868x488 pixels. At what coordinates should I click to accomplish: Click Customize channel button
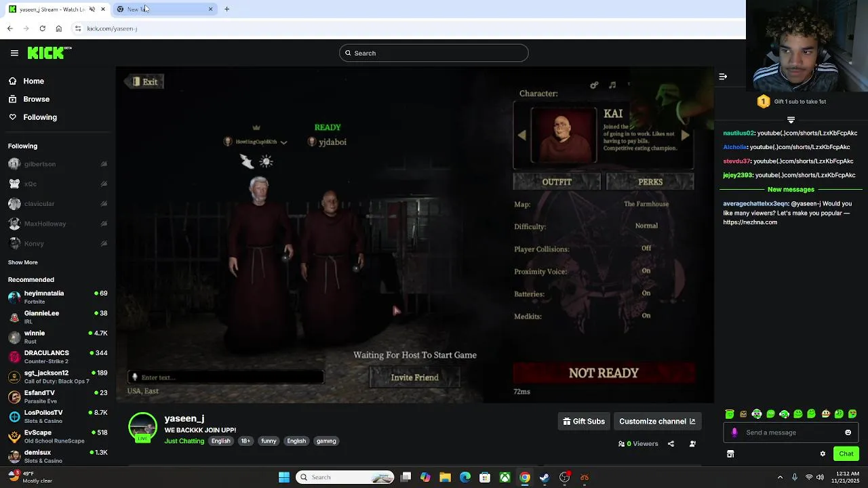click(657, 422)
